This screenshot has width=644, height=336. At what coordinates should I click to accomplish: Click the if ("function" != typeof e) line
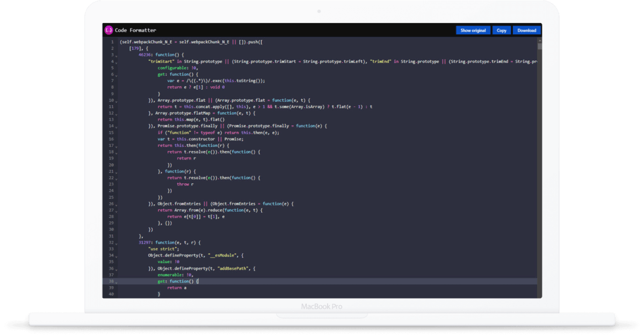218,132
